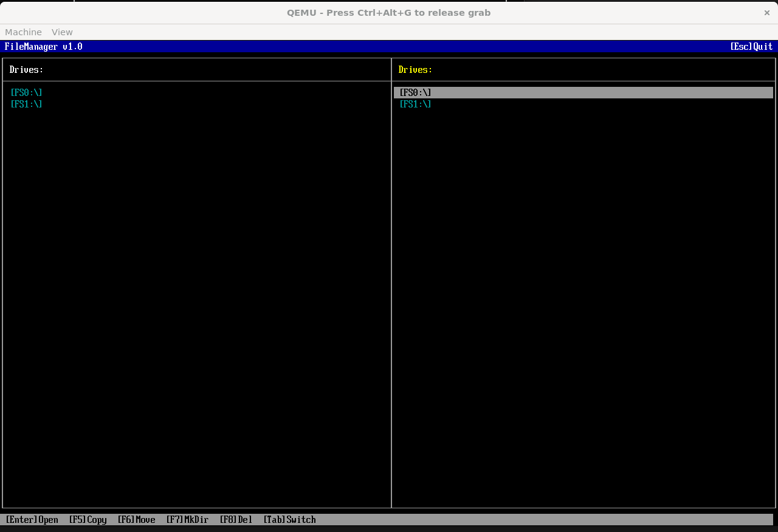Click [F5]Copy in the bottom bar
Screen dimensions: 778x532
tap(88, 520)
